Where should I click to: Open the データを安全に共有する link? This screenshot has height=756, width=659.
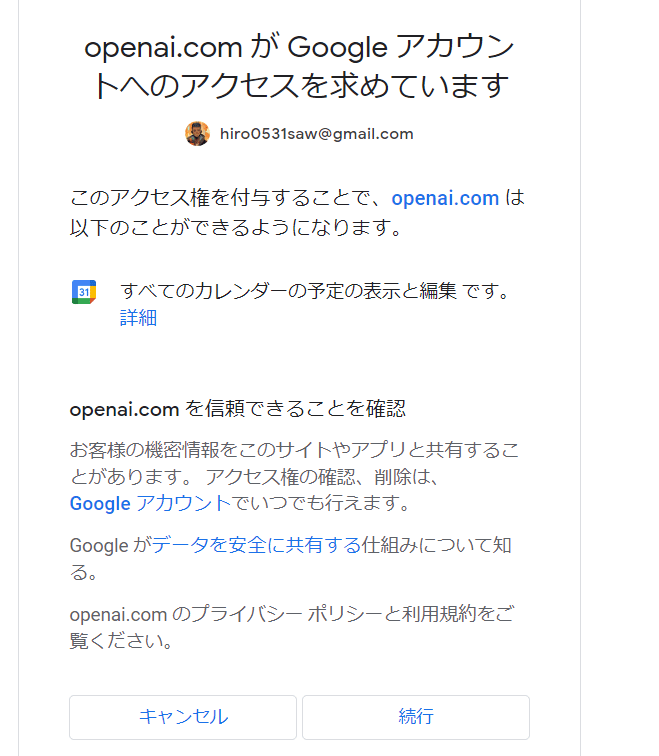click(256, 546)
